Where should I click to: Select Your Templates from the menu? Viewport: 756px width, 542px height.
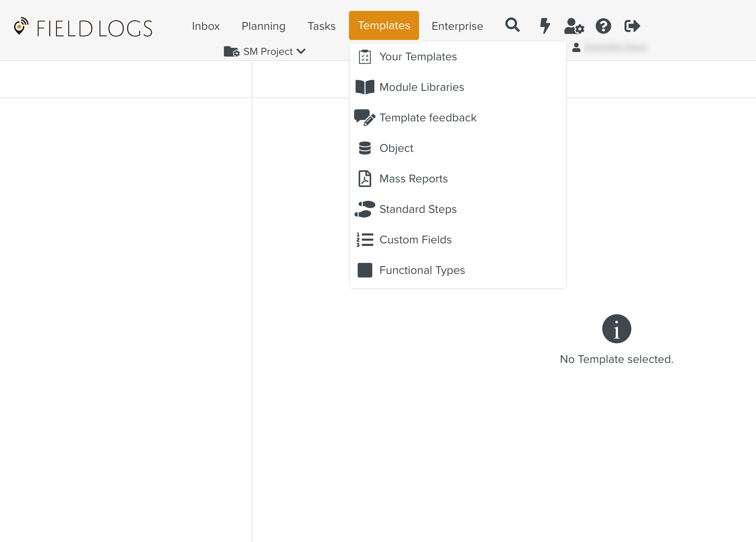pos(418,57)
